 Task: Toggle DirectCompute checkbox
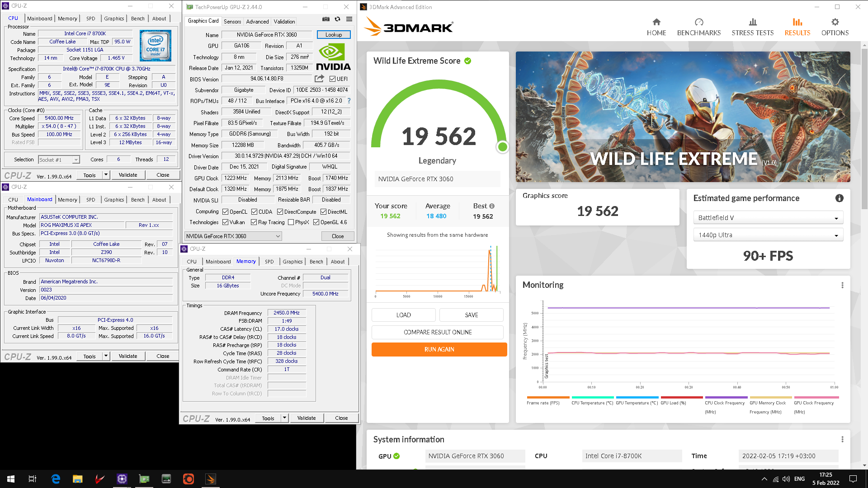click(280, 212)
